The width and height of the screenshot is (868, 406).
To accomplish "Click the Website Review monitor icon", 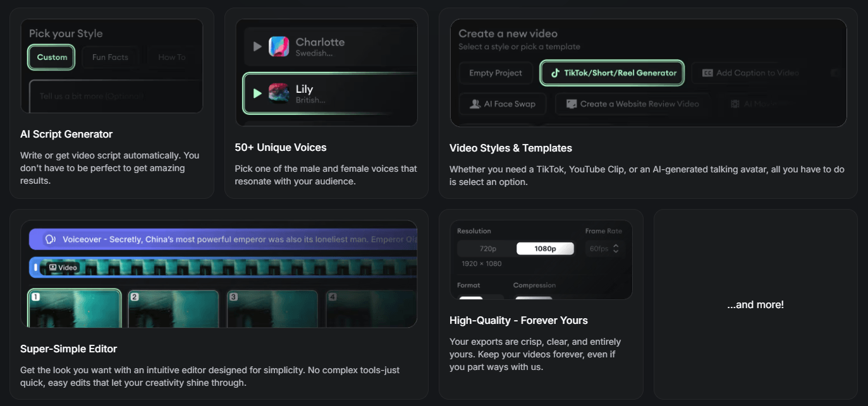I will tap(572, 104).
